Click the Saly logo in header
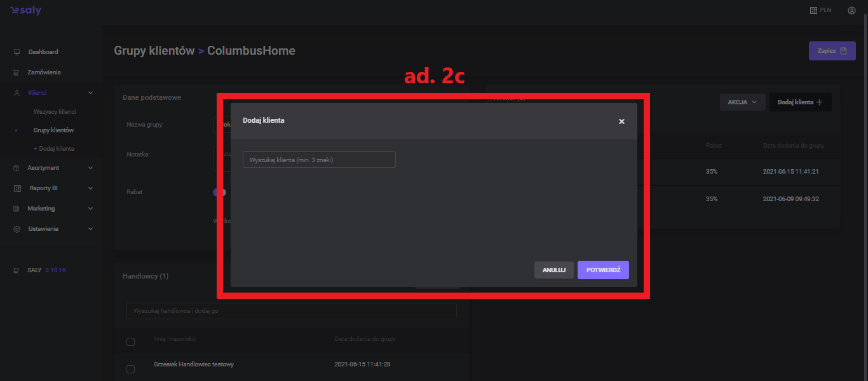This screenshot has width=868, height=381. tap(25, 11)
